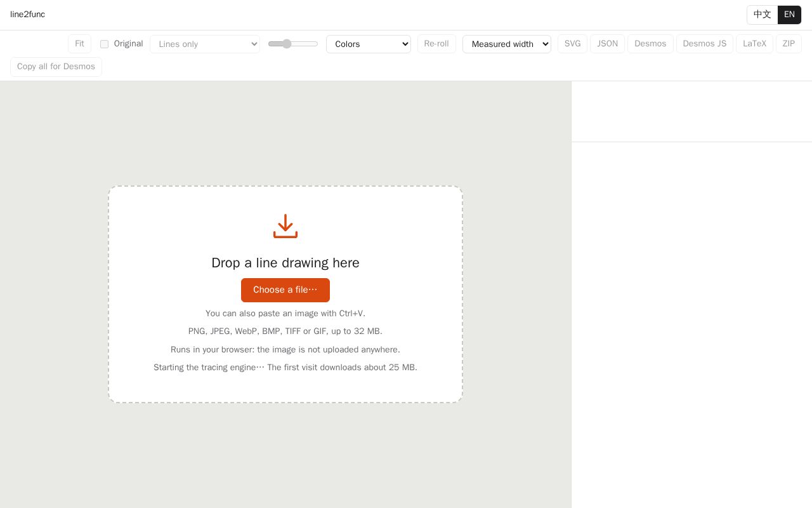Click the Fit button
Image resolution: width=812 pixels, height=508 pixels.
point(79,44)
